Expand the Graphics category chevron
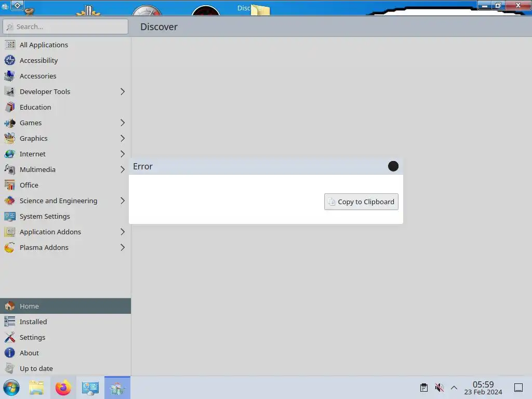 tap(123, 138)
